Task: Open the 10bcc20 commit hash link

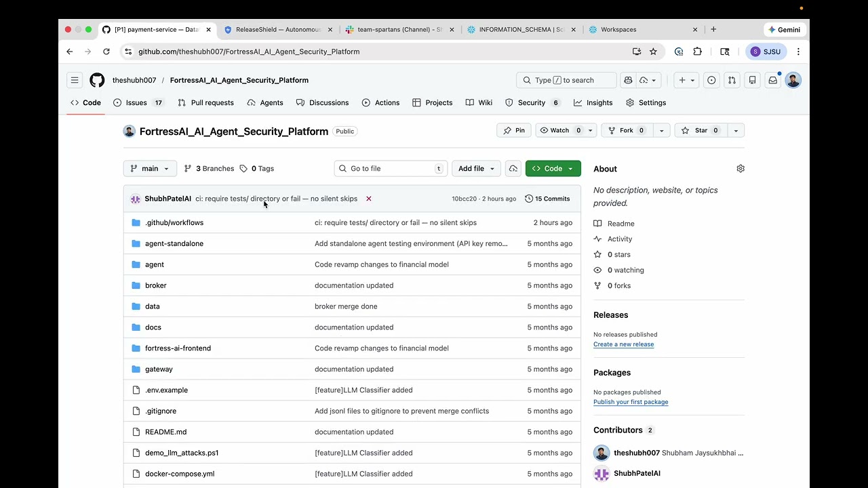Action: tap(465, 199)
